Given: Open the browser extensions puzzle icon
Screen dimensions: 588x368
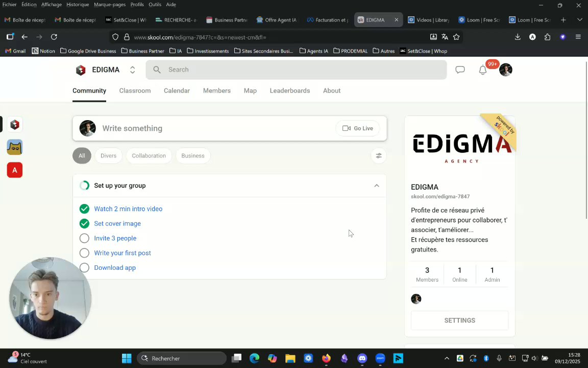Looking at the screenshot, I should [548, 37].
